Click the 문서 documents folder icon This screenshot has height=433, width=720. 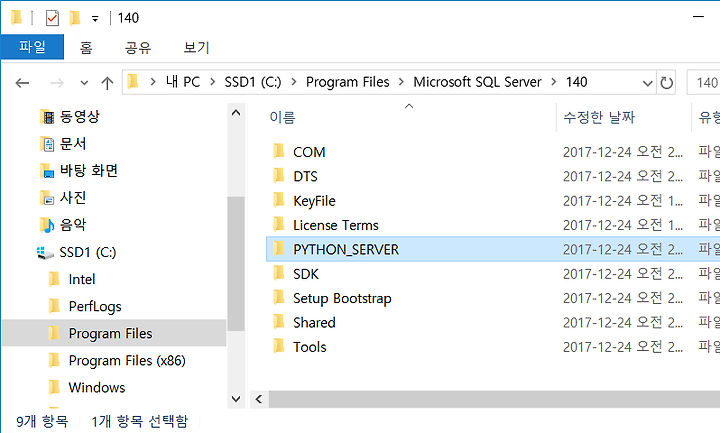47,144
